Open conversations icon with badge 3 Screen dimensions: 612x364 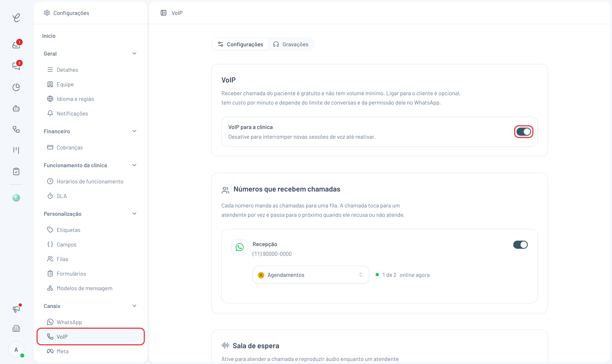[x=16, y=66]
